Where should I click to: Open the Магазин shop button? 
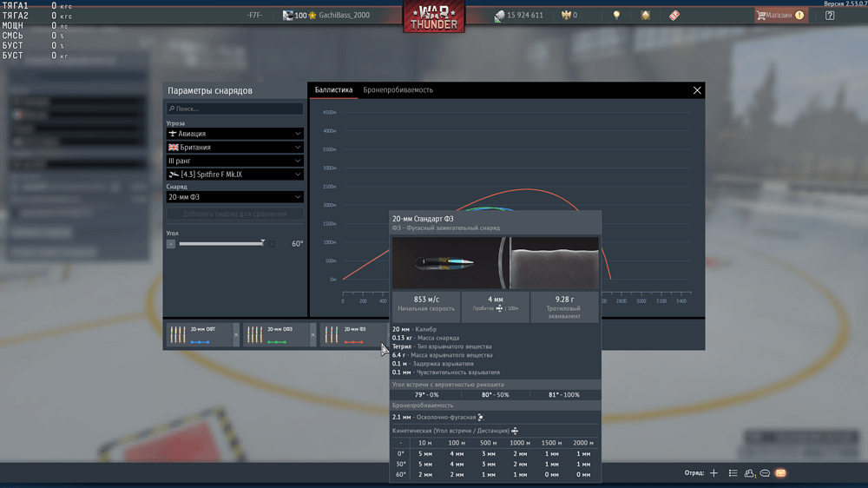point(779,16)
